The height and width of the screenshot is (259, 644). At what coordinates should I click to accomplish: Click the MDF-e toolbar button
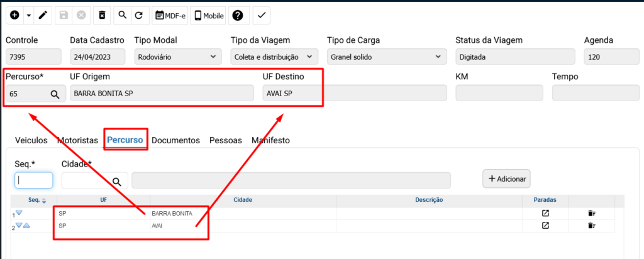click(170, 15)
